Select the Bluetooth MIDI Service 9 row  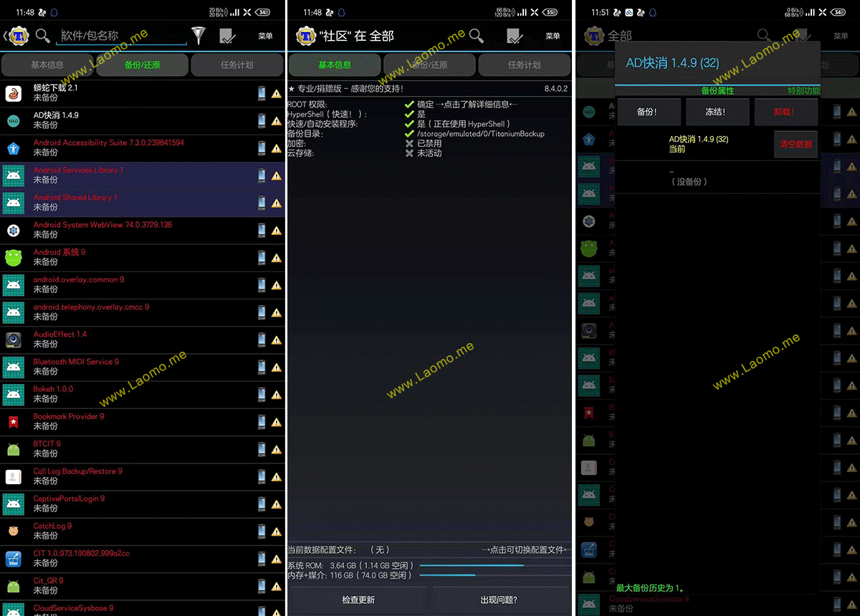click(143, 367)
